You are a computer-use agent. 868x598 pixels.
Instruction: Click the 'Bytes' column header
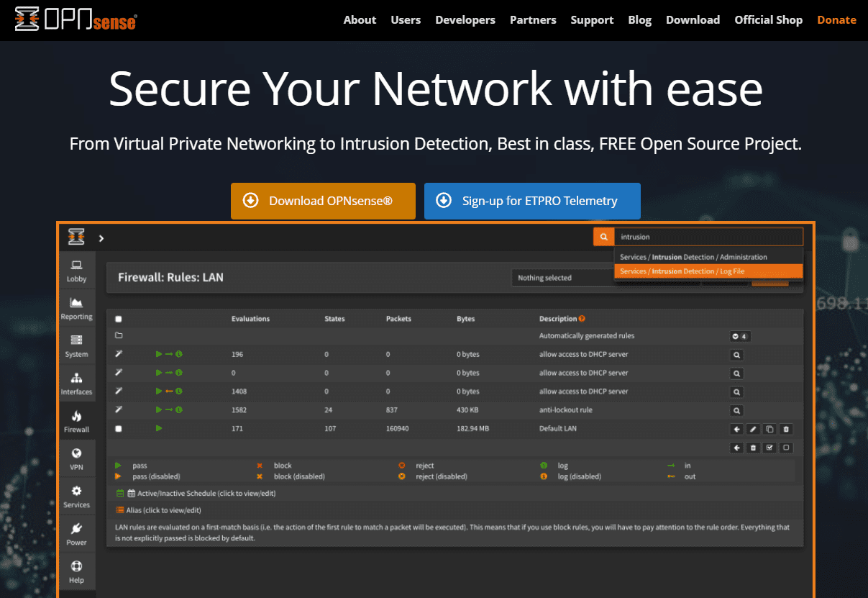pos(466,319)
